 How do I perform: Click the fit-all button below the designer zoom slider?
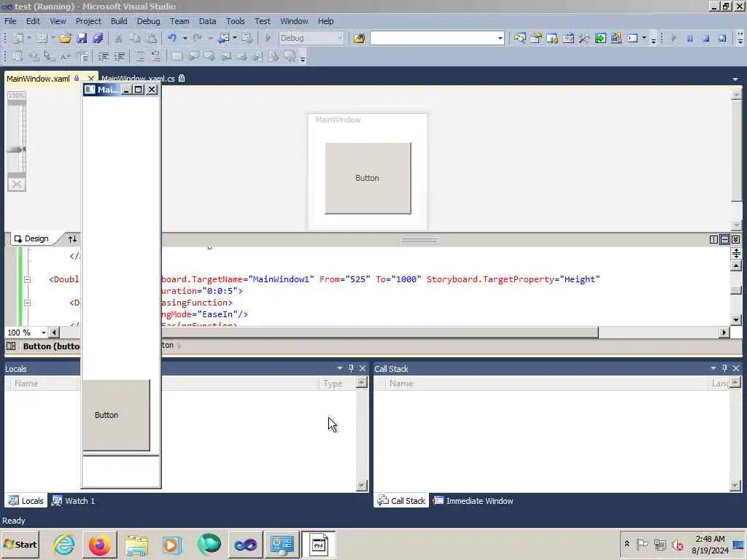(17, 184)
